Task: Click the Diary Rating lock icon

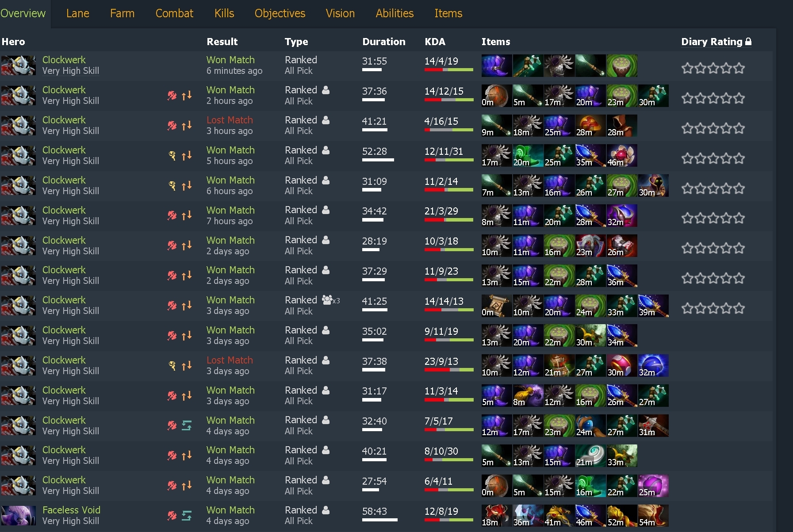Action: (x=748, y=42)
